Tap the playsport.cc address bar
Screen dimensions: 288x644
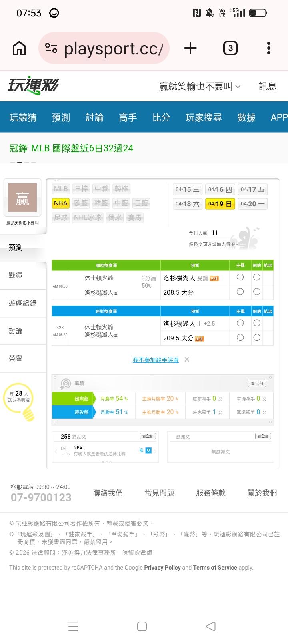point(104,48)
